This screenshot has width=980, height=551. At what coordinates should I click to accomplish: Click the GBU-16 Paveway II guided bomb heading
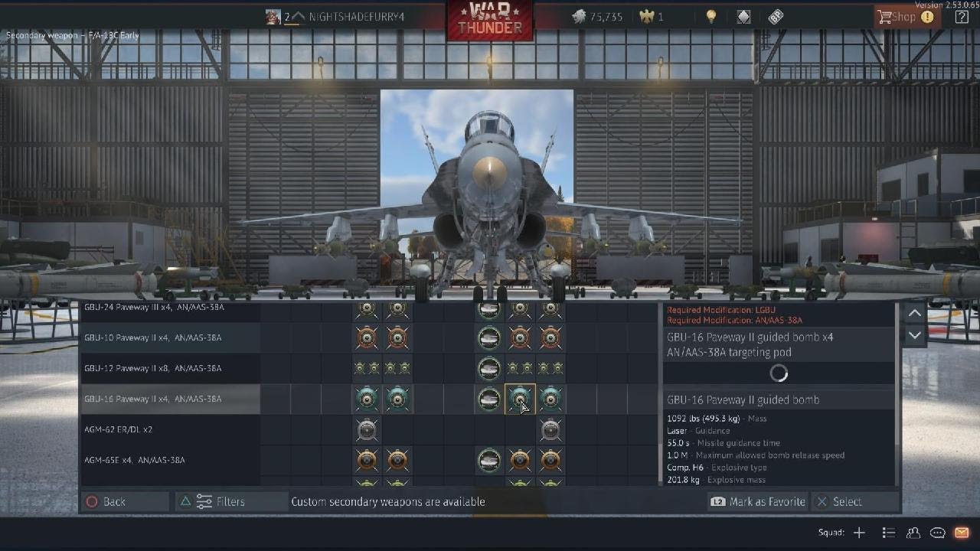743,399
